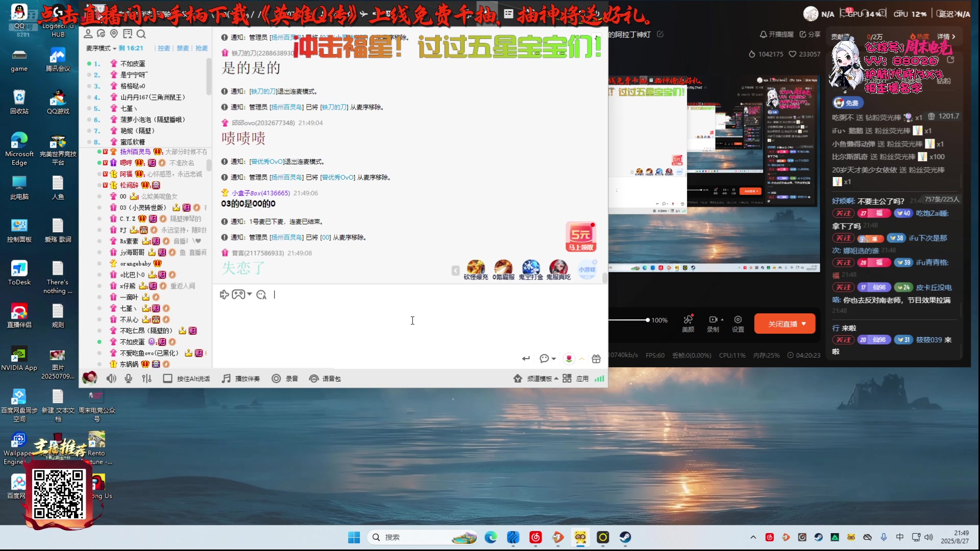Click the plane send-invite icon in chat input
The height and width of the screenshot is (551, 980).
pyautogui.click(x=224, y=294)
